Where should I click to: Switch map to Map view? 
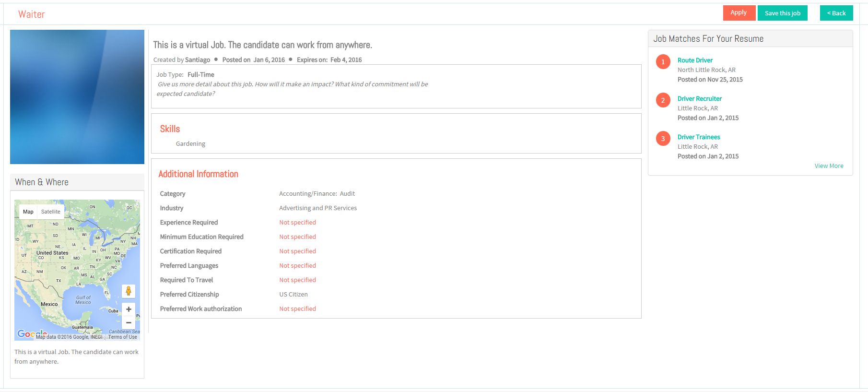(x=28, y=212)
